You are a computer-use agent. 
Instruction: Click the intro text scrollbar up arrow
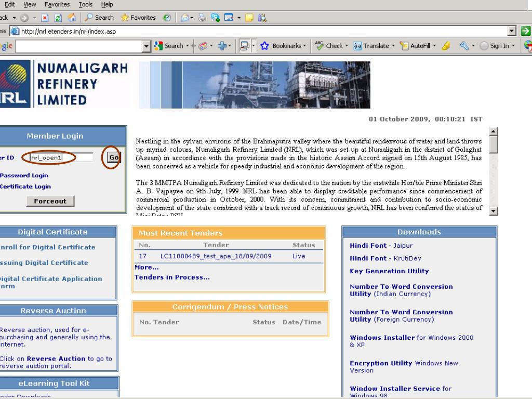point(494,131)
